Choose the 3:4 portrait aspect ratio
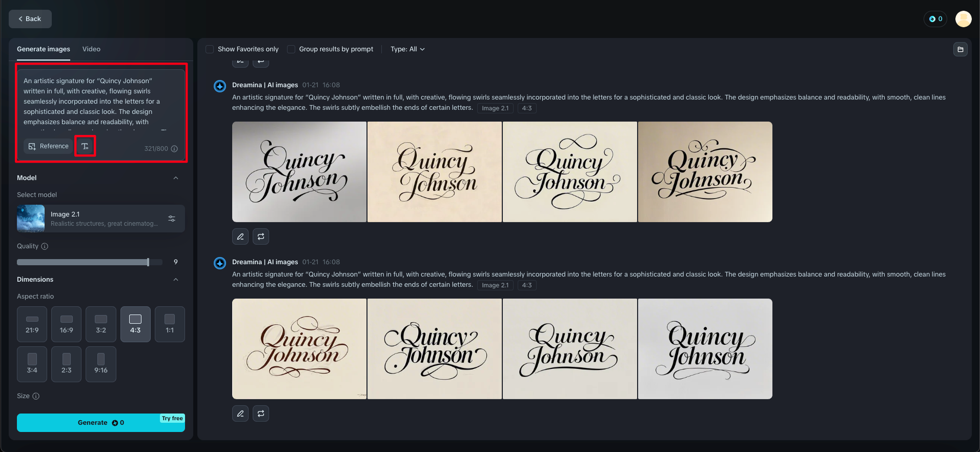This screenshot has height=452, width=980. [x=32, y=364]
